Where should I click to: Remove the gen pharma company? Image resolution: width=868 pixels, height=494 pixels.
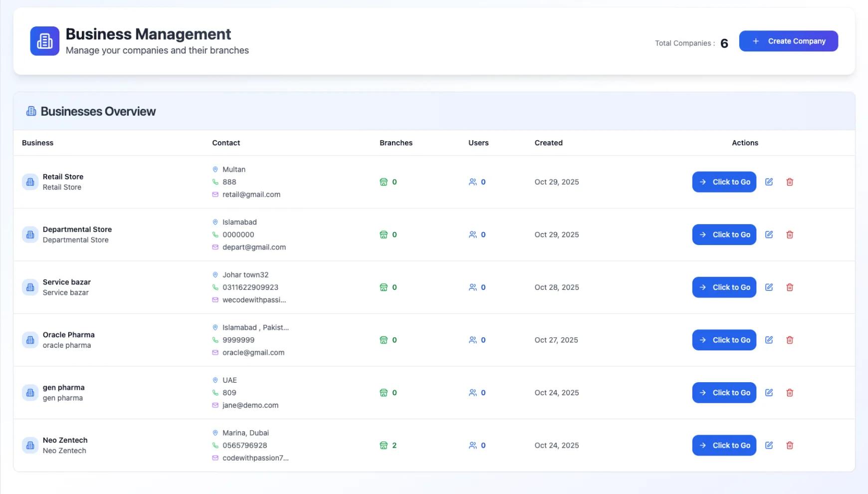tap(790, 393)
